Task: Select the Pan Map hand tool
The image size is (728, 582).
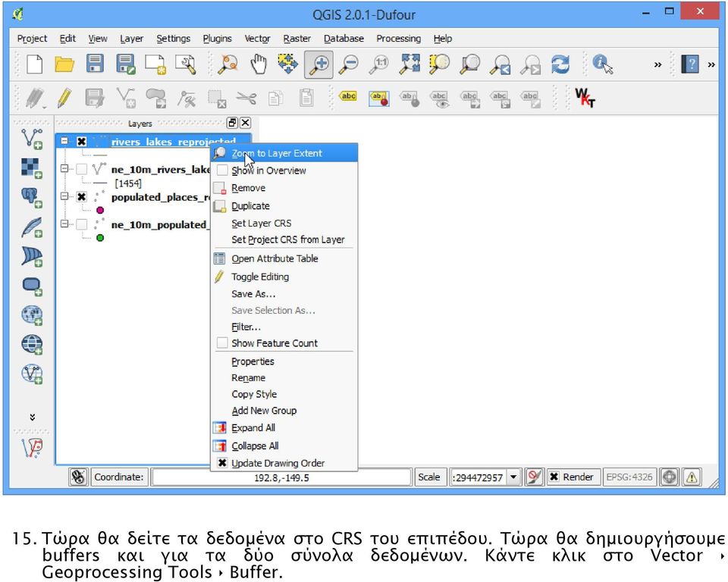Action: 259,64
